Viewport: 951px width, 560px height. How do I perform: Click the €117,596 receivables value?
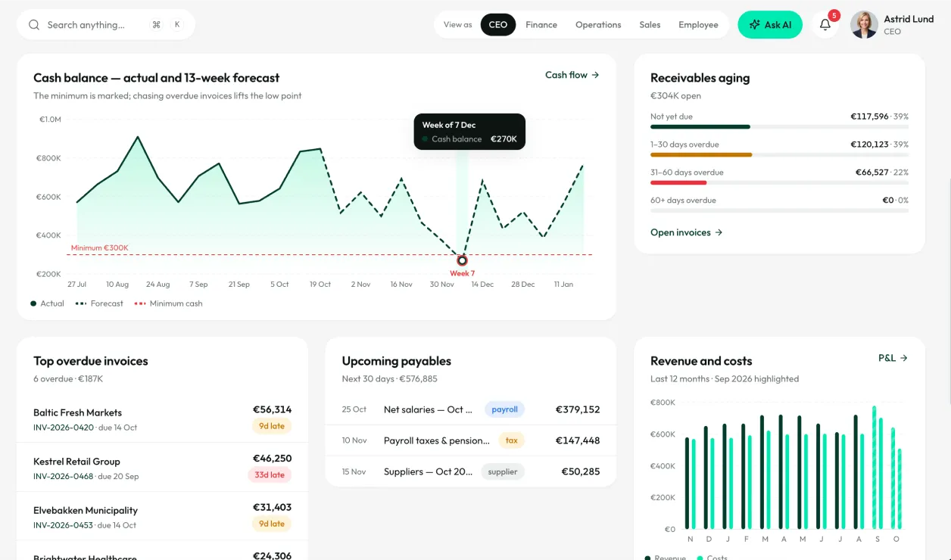[869, 117]
